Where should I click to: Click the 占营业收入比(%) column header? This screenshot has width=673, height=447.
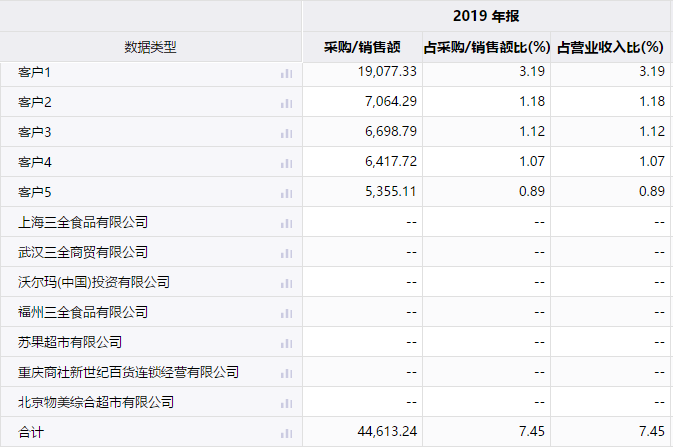click(x=610, y=47)
